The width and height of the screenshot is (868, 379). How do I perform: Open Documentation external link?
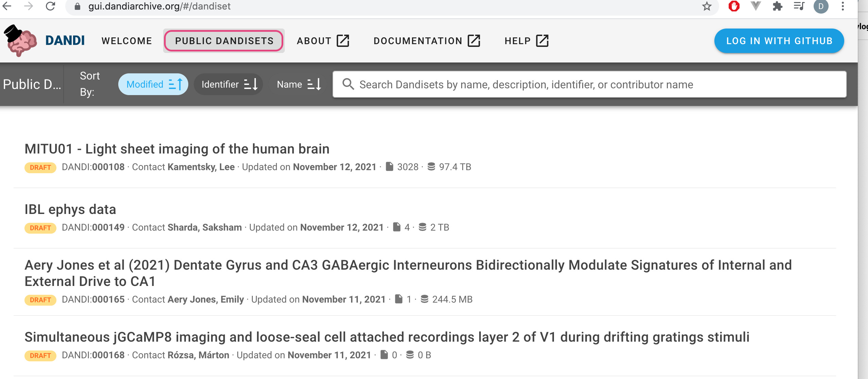427,41
